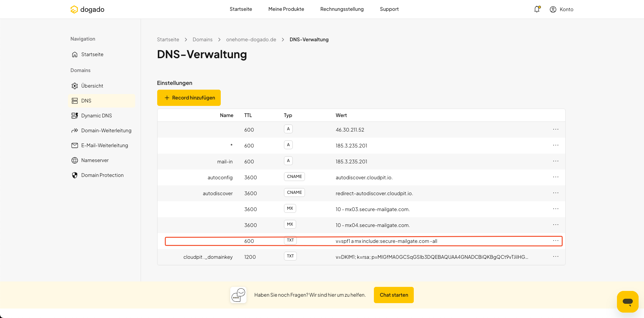
Task: Click the dogado logo
Action: tap(87, 9)
